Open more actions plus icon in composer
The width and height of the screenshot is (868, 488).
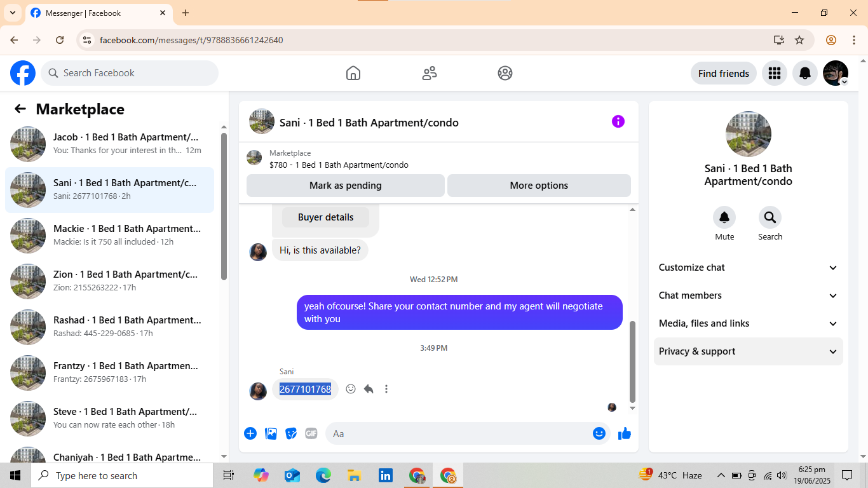coord(250,433)
